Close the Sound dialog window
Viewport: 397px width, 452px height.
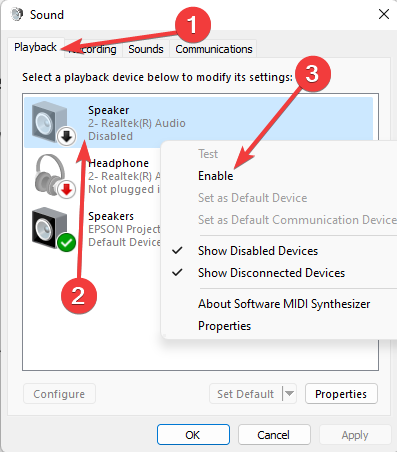(x=384, y=14)
